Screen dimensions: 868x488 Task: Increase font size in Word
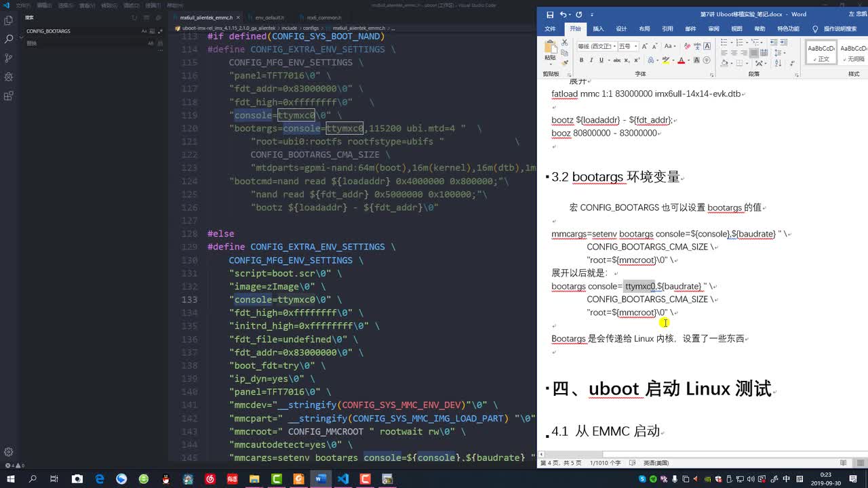tap(645, 46)
